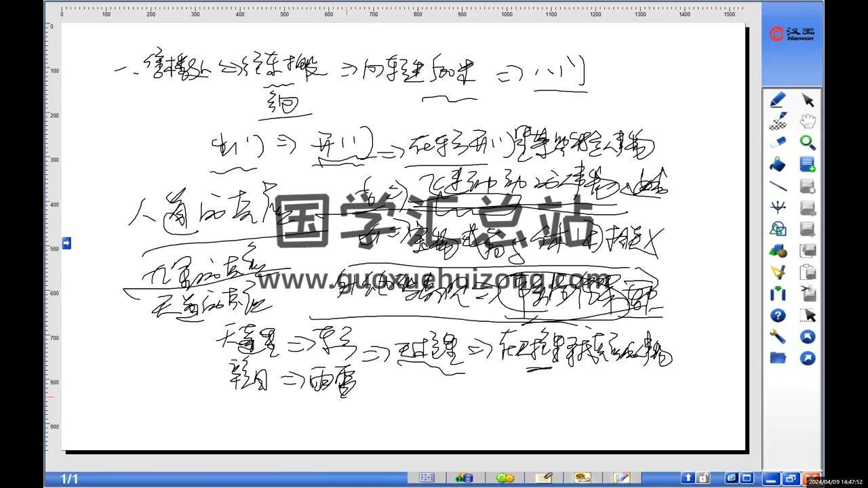868x488 pixels.
Task: Click the scissors cut icon
Action: [808, 294]
